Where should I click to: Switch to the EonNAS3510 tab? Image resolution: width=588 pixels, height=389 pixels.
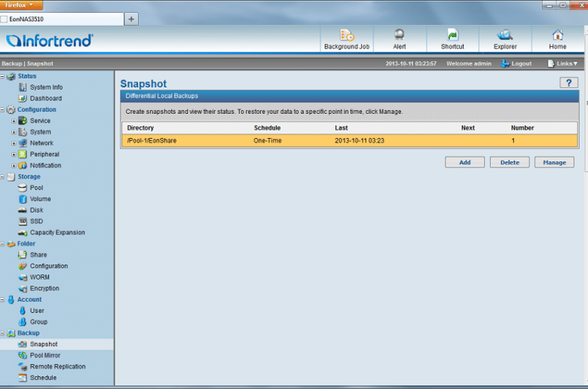coord(62,19)
